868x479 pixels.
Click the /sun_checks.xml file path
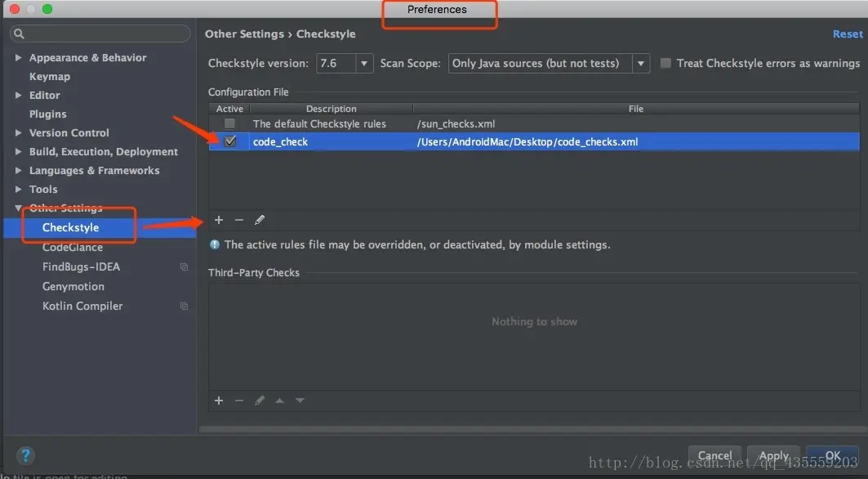[x=456, y=123]
